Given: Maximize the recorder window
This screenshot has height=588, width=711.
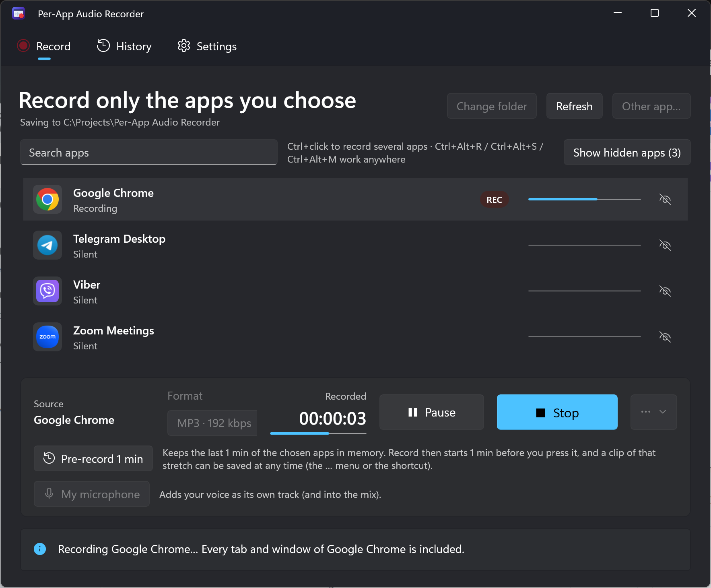Looking at the screenshot, I should coord(655,13).
